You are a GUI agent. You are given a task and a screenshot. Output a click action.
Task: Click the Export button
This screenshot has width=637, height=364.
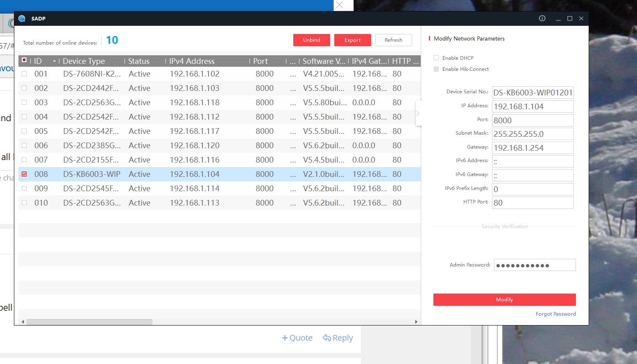click(x=352, y=40)
